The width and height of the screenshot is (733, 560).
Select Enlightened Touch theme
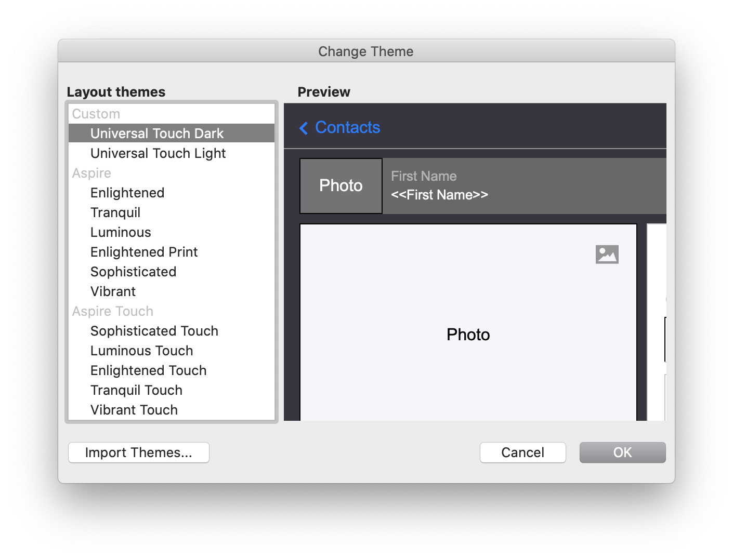click(x=148, y=370)
